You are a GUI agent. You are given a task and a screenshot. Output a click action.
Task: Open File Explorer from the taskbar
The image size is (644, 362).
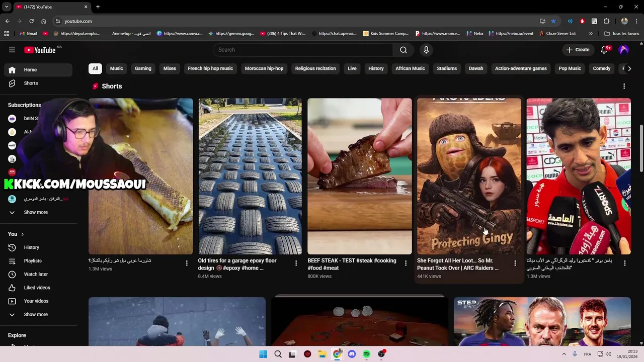[x=322, y=354]
